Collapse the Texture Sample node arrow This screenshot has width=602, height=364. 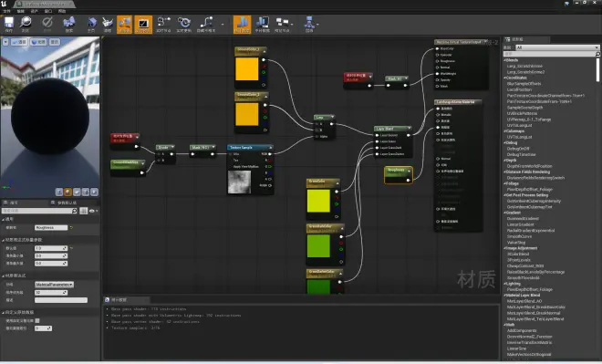(x=270, y=148)
